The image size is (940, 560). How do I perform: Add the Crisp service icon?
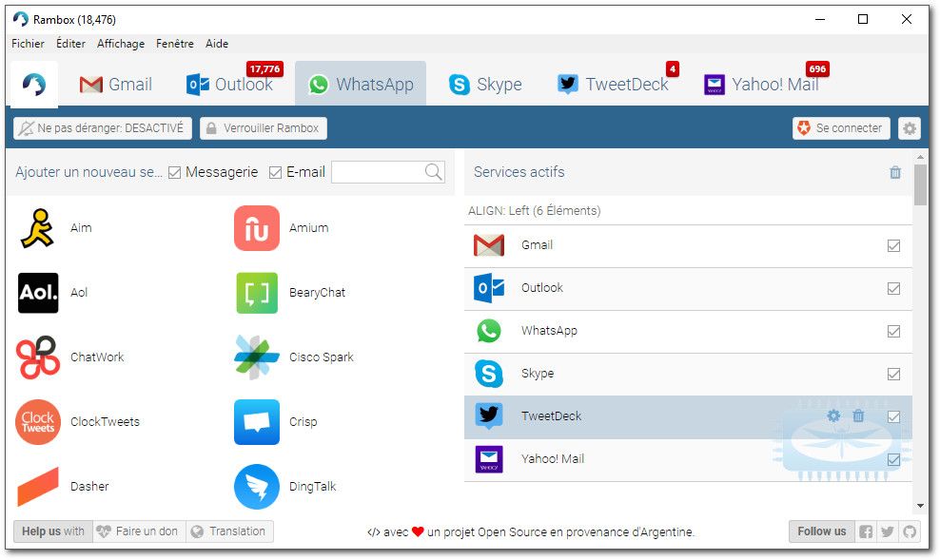click(257, 422)
